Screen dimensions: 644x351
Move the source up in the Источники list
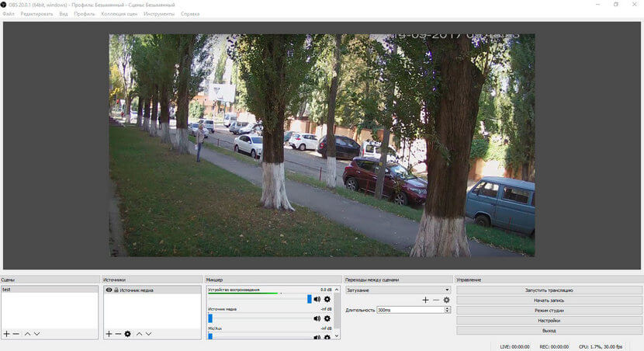click(x=139, y=334)
